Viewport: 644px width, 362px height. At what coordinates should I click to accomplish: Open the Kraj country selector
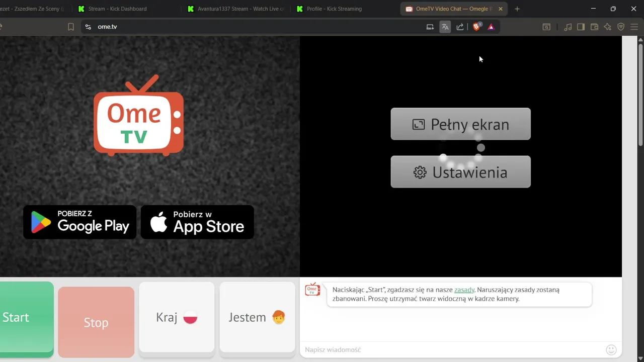(x=177, y=317)
